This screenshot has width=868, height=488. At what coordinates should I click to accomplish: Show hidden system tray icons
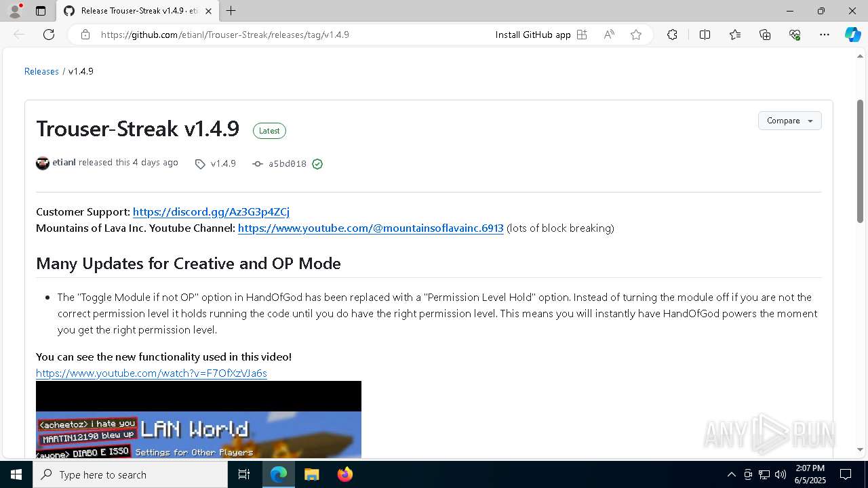pos(731,474)
